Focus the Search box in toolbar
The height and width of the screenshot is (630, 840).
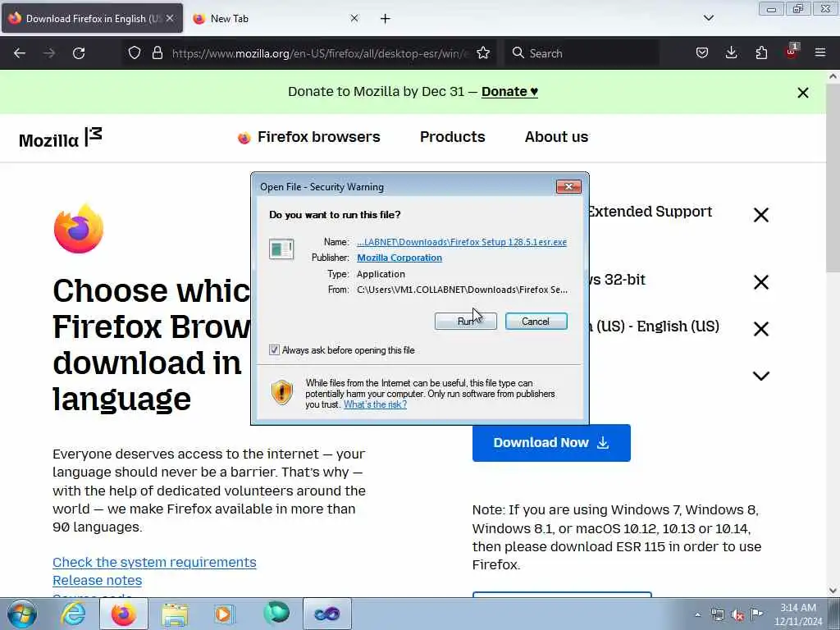582,53
